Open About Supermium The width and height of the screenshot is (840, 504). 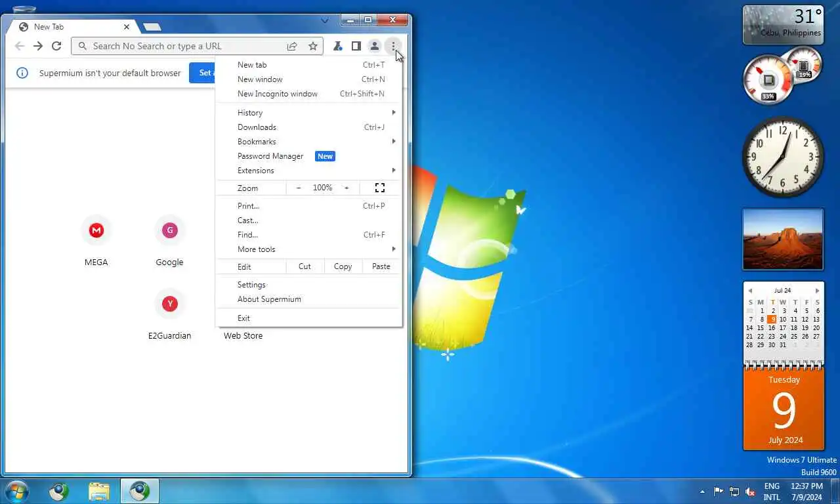coord(308,299)
